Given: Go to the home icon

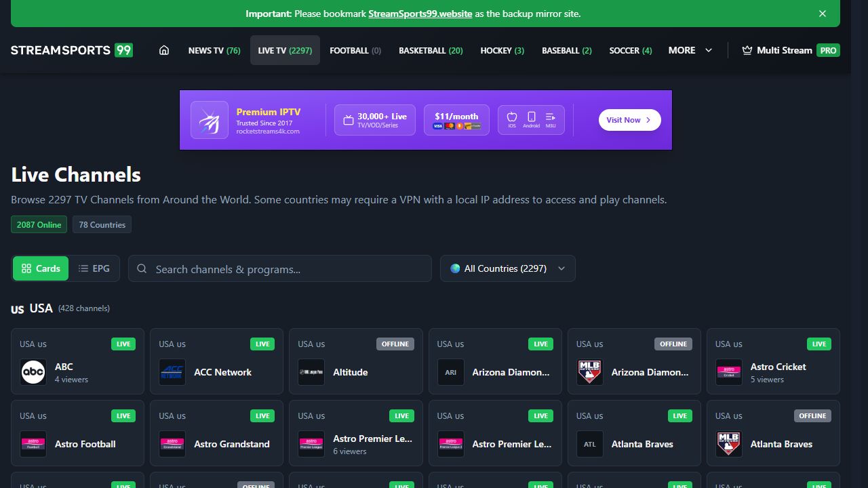Looking at the screenshot, I should pos(163,50).
